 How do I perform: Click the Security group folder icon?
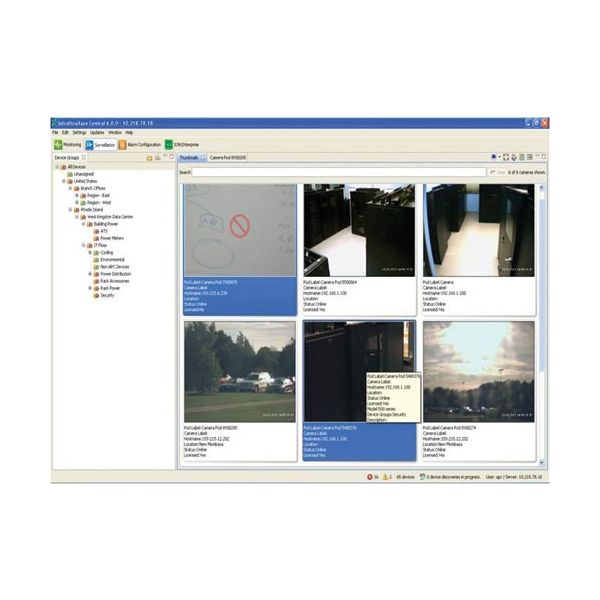click(94, 295)
